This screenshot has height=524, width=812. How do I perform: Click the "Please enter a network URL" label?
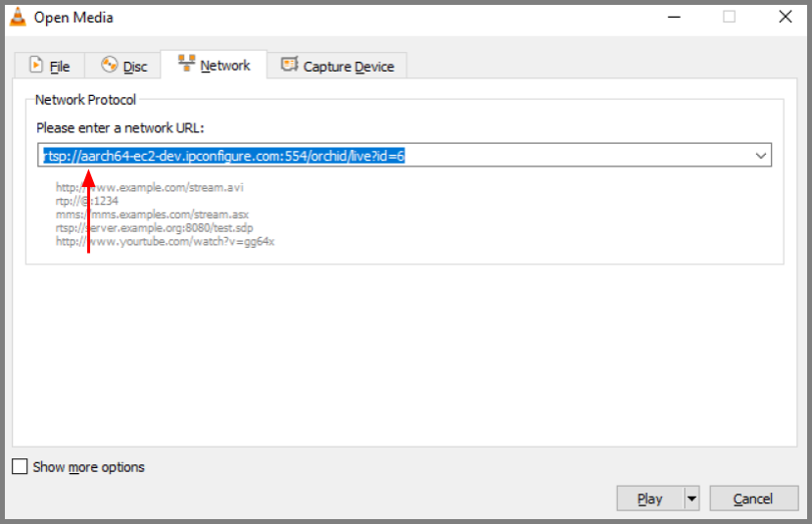click(119, 128)
